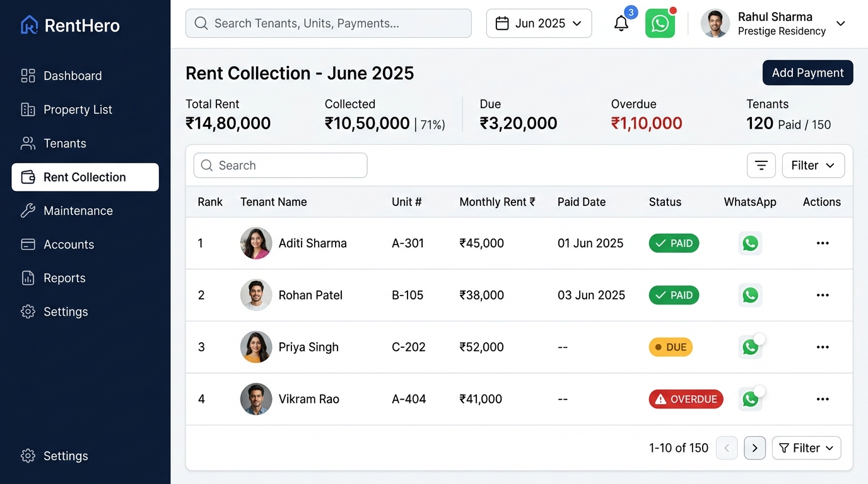
Task: Open Settings below Reports
Action: 85,312
